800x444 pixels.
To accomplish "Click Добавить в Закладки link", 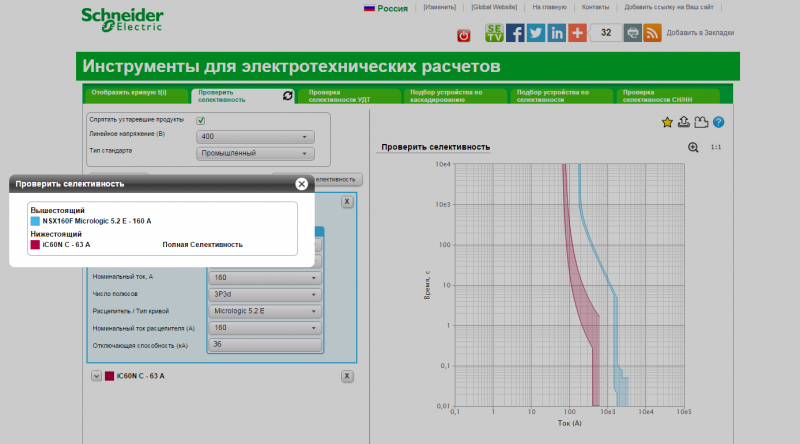I will (700, 33).
